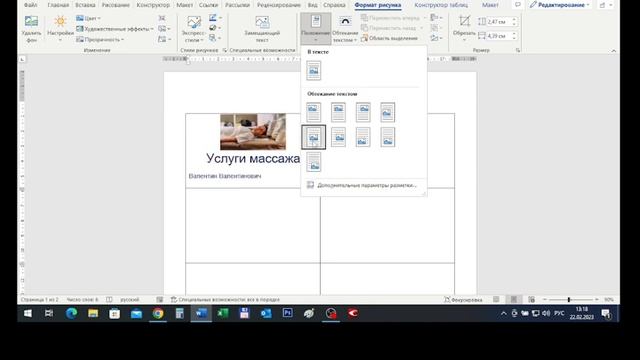Click the Accessibility status (Специальные возможности) indicator

coord(225,300)
